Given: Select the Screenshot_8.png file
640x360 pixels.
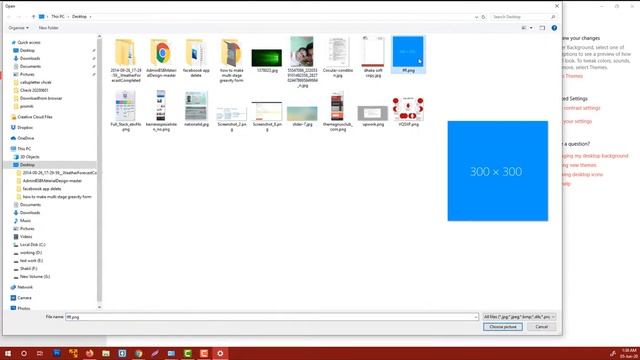Looking at the screenshot, I should point(267,116).
